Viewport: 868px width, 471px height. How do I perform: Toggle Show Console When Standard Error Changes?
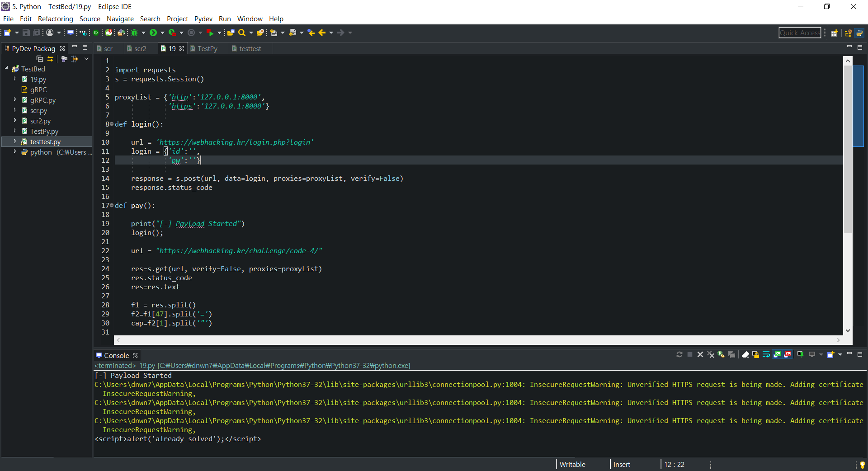point(788,355)
